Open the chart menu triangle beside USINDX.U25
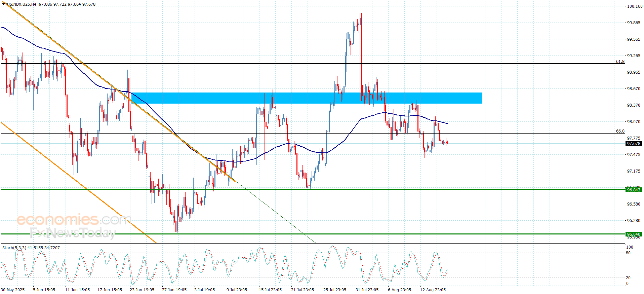 click(4, 4)
